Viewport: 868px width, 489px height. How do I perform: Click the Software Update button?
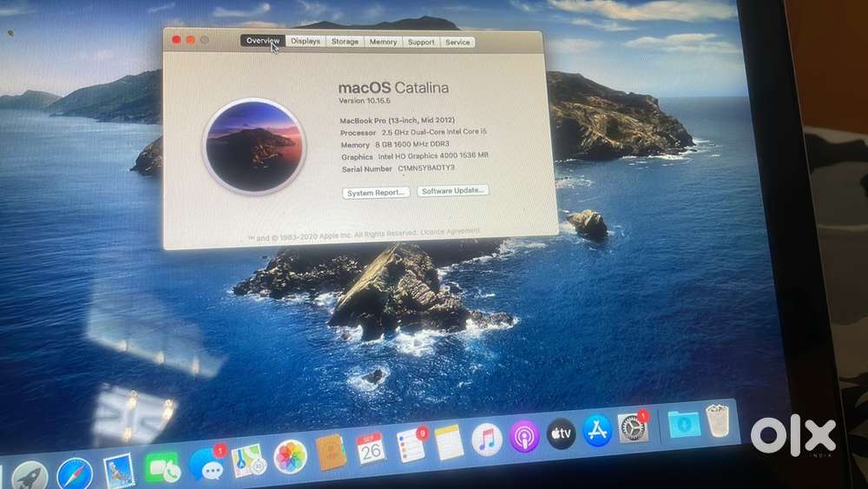[x=453, y=190]
